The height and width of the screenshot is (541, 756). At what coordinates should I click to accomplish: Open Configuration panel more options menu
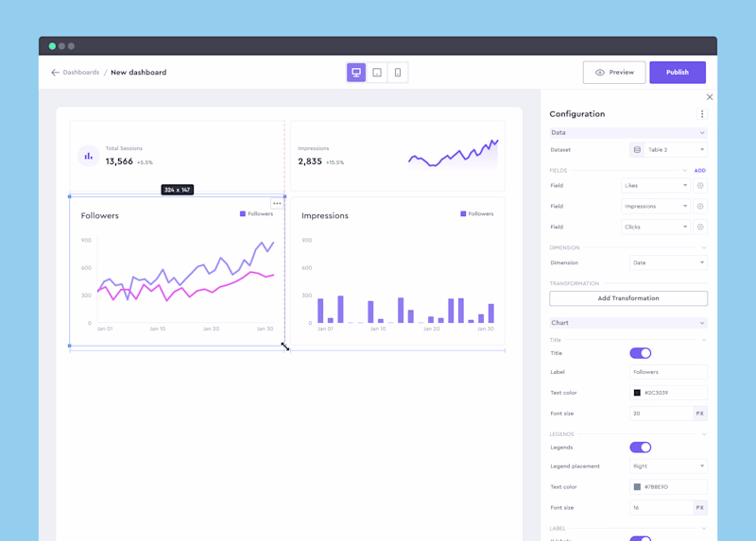[702, 113]
